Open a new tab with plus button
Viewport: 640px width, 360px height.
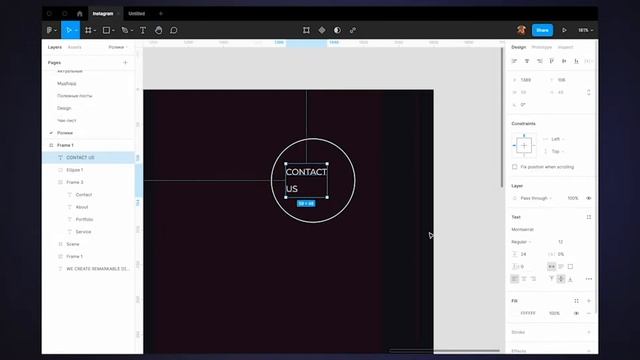tap(160, 13)
